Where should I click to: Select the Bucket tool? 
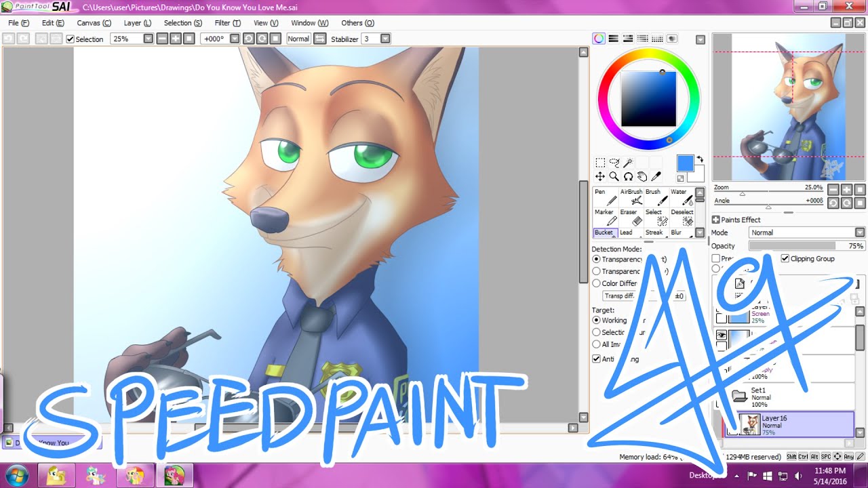(606, 232)
